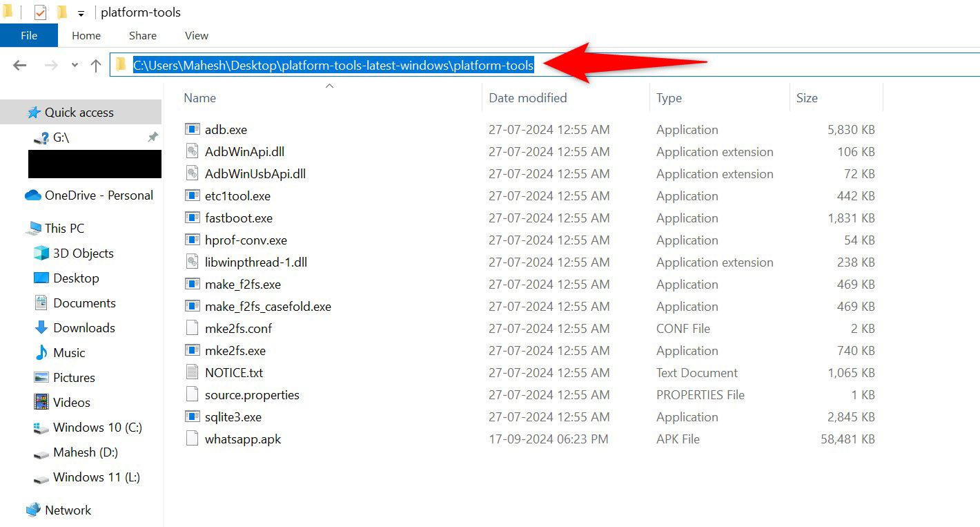The image size is (980, 527).
Task: Click the OneDrive cloud icon
Action: click(33, 195)
